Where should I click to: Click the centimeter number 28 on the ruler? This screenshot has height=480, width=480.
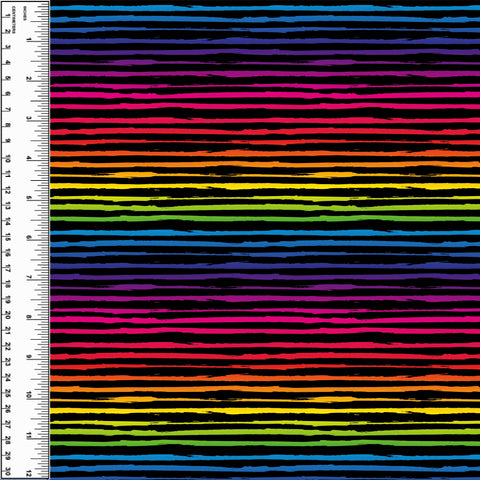[7, 440]
